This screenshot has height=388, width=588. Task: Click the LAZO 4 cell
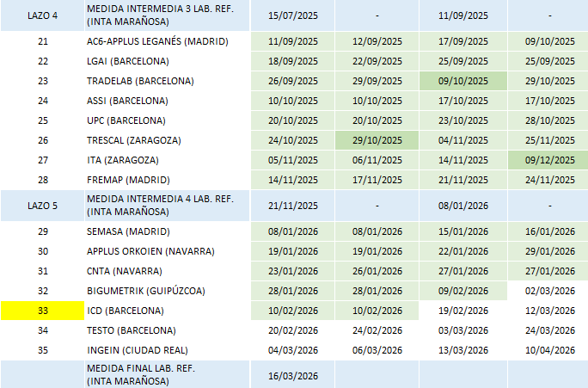43,15
